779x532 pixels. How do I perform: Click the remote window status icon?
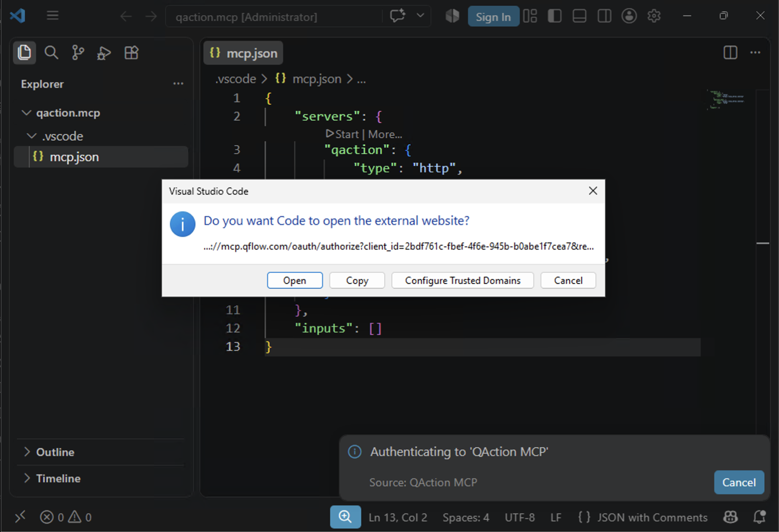tap(20, 517)
